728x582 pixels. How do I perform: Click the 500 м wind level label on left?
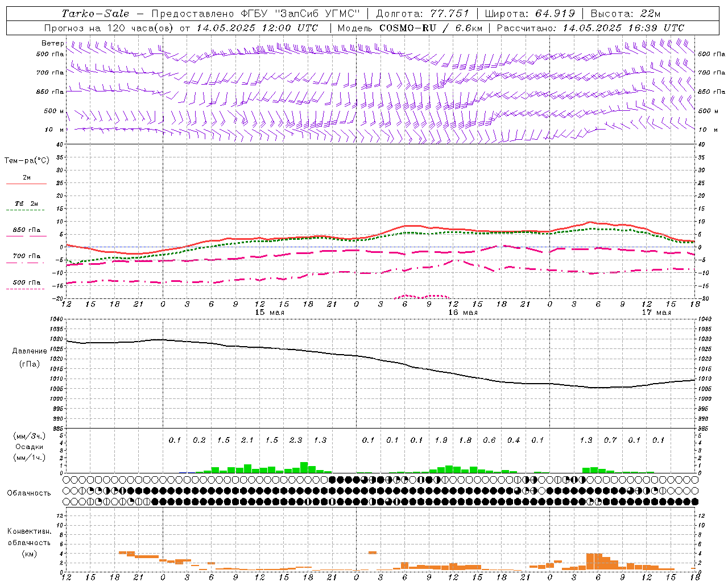point(55,111)
